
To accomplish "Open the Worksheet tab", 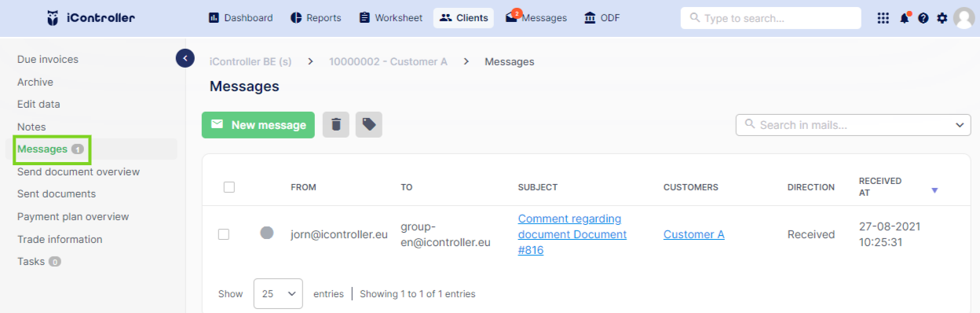I will tap(390, 17).
